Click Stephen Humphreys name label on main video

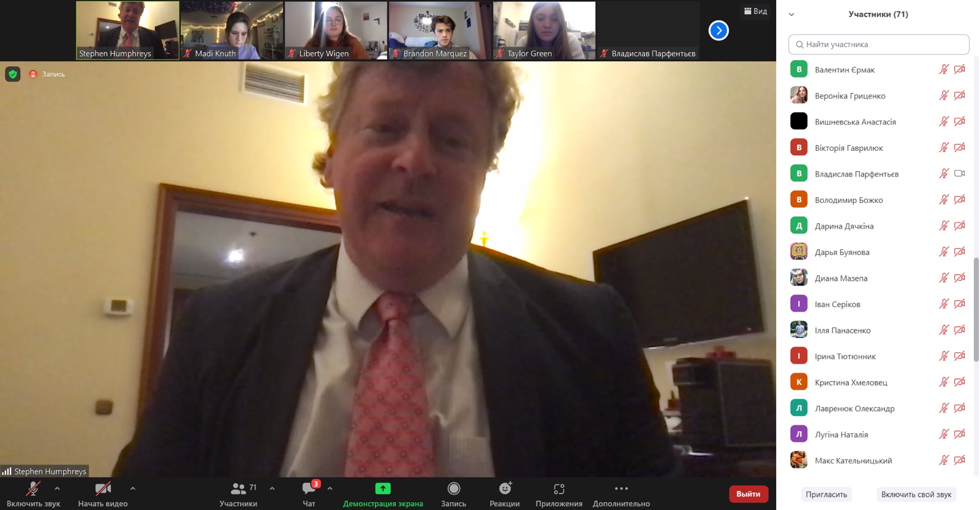[x=45, y=471]
